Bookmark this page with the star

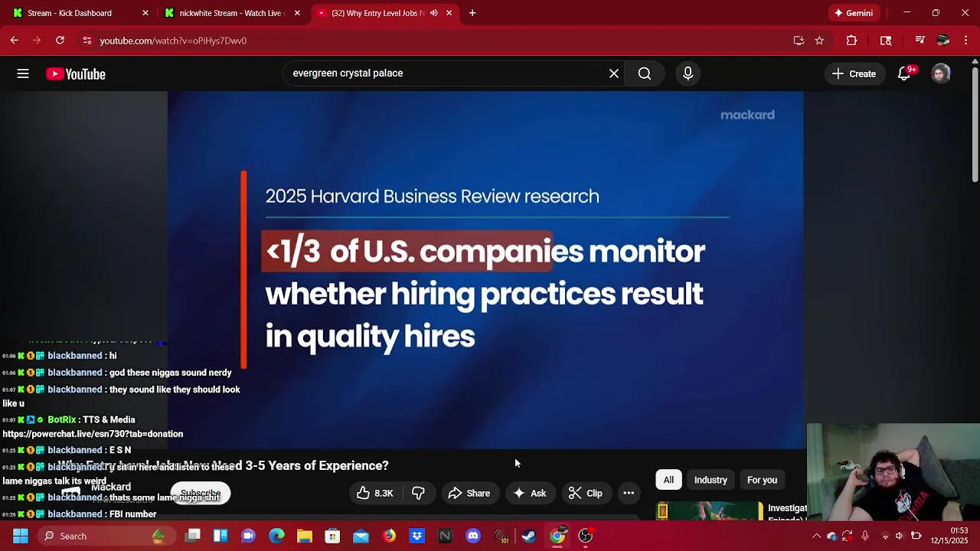(819, 41)
